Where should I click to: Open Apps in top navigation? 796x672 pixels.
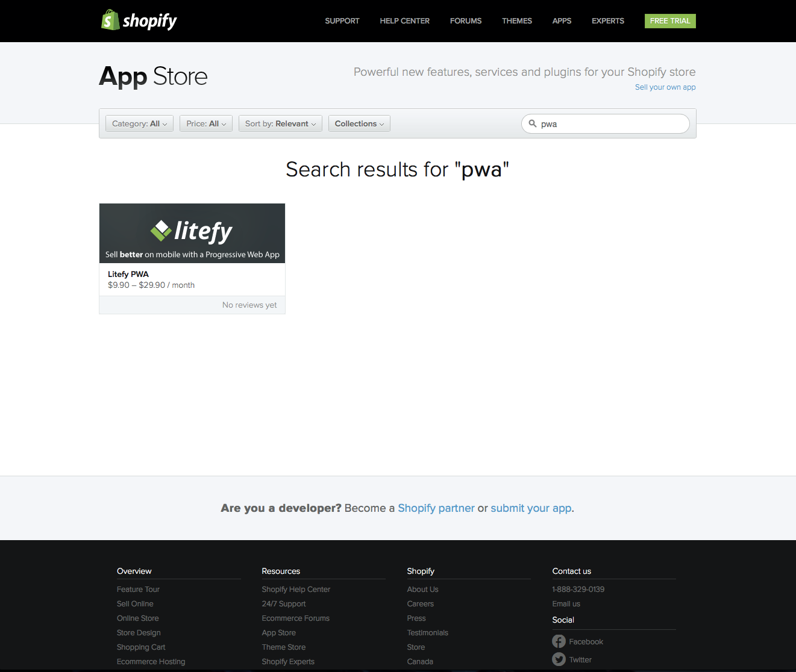562,21
